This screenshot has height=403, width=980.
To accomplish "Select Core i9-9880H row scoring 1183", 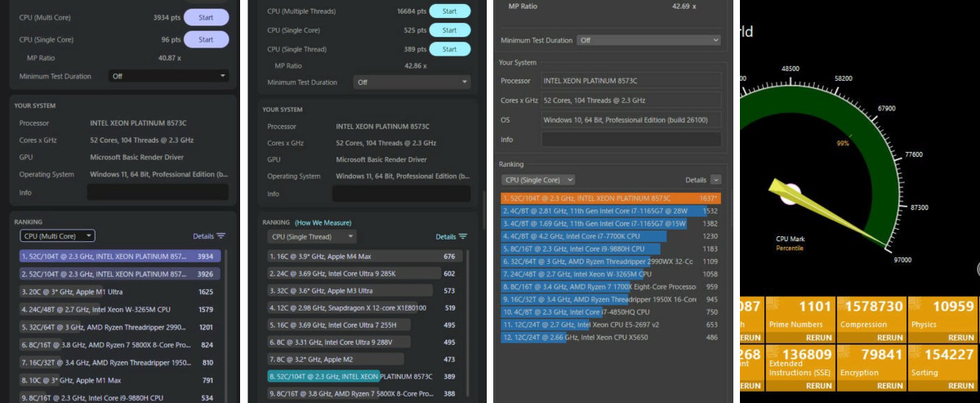I will [x=612, y=249].
